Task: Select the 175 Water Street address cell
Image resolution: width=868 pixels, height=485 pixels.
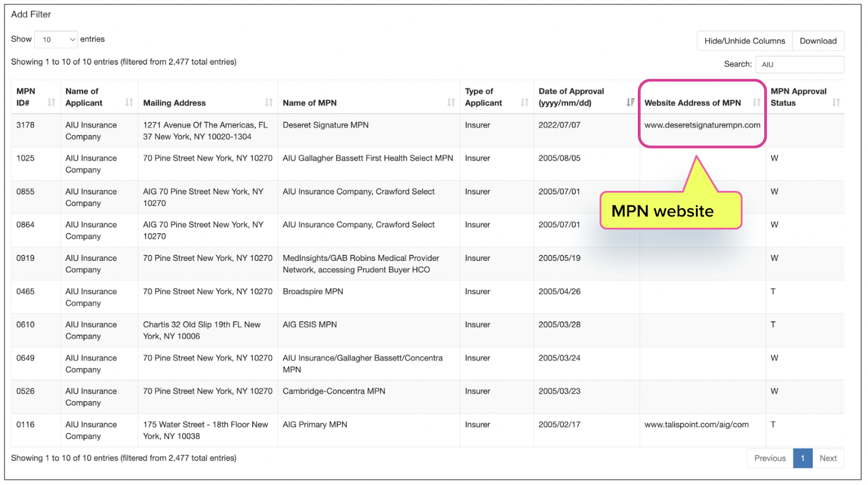Action: click(206, 431)
